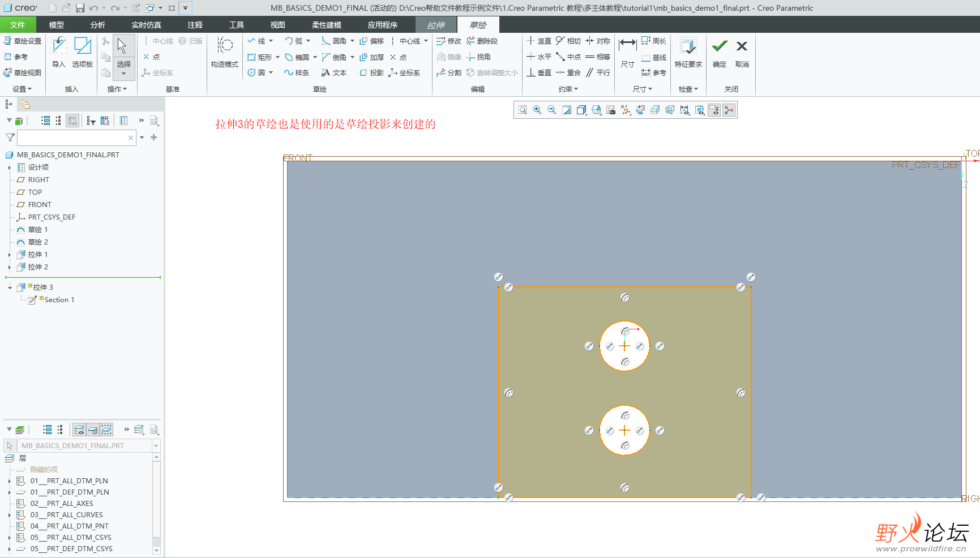980x558 pixels.
Task: Toggle the rightmost vertex display button in graphics toolbar
Action: point(729,110)
